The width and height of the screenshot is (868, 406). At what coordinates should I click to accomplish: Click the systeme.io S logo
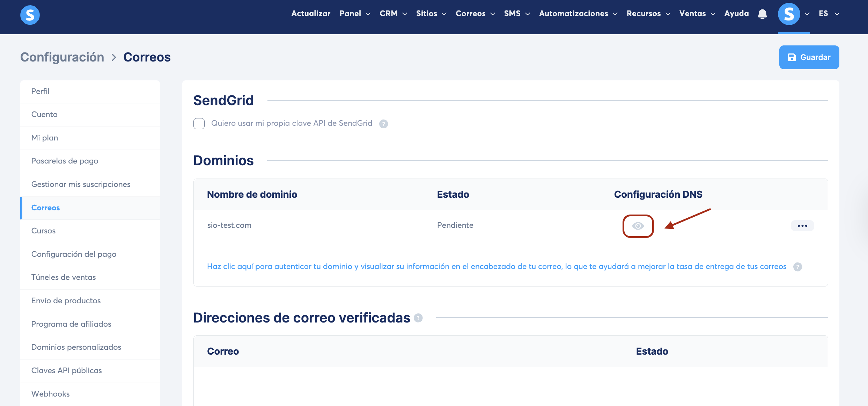coord(30,15)
